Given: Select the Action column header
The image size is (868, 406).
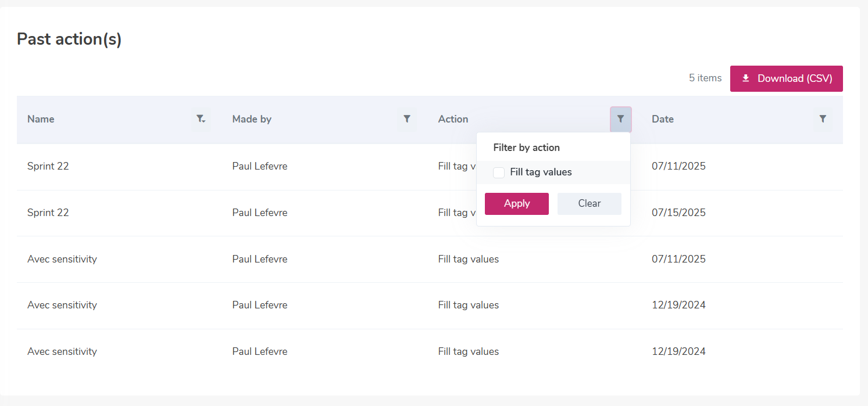Looking at the screenshot, I should point(453,119).
